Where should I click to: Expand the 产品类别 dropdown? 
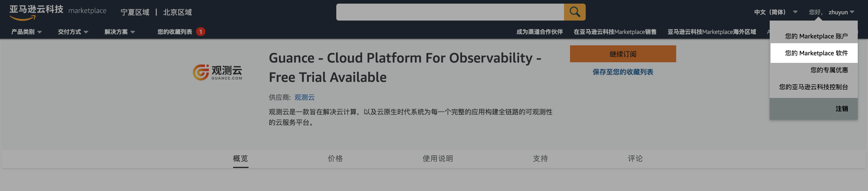[26, 32]
